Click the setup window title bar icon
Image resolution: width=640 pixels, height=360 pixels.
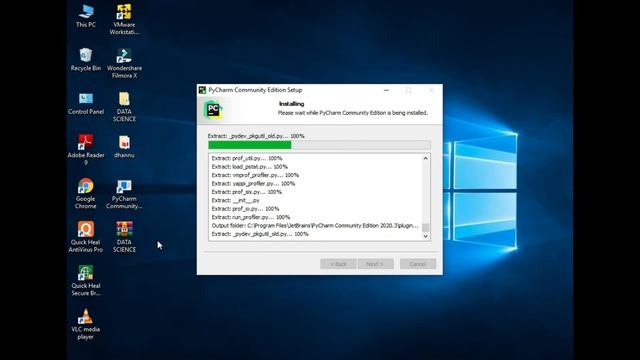tap(202, 90)
